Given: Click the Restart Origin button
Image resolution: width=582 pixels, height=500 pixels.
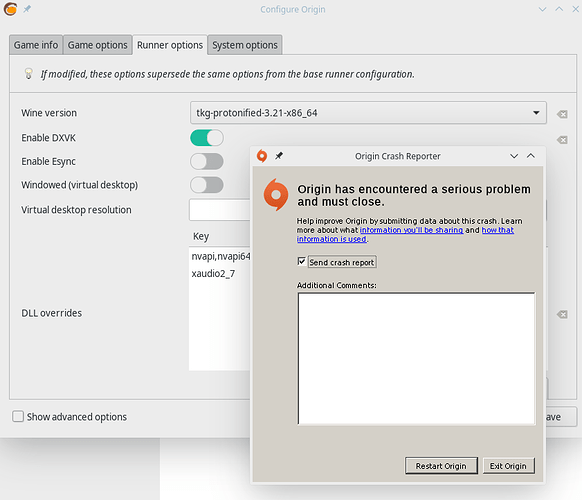Looking at the screenshot, I should [x=441, y=466].
